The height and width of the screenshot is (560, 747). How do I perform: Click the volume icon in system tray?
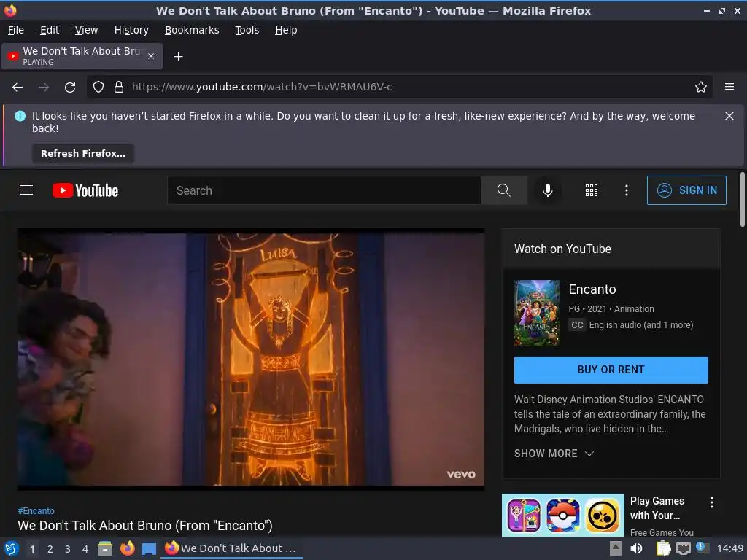(636, 548)
